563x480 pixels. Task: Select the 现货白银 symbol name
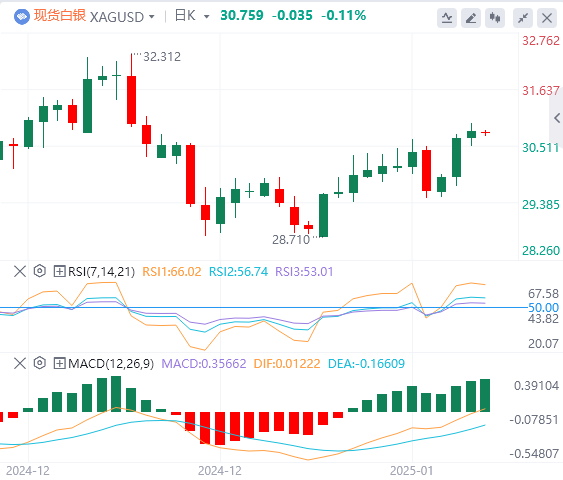[x=60, y=15]
